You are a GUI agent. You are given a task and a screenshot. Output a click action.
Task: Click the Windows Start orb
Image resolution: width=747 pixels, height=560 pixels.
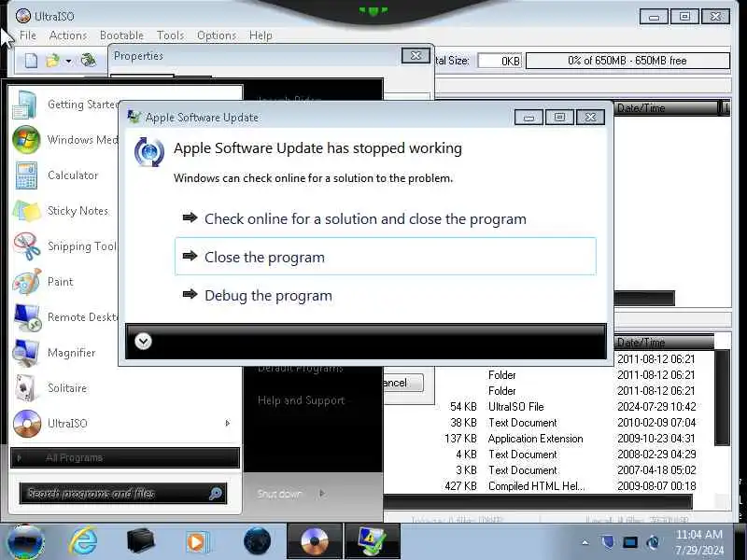(x=27, y=542)
